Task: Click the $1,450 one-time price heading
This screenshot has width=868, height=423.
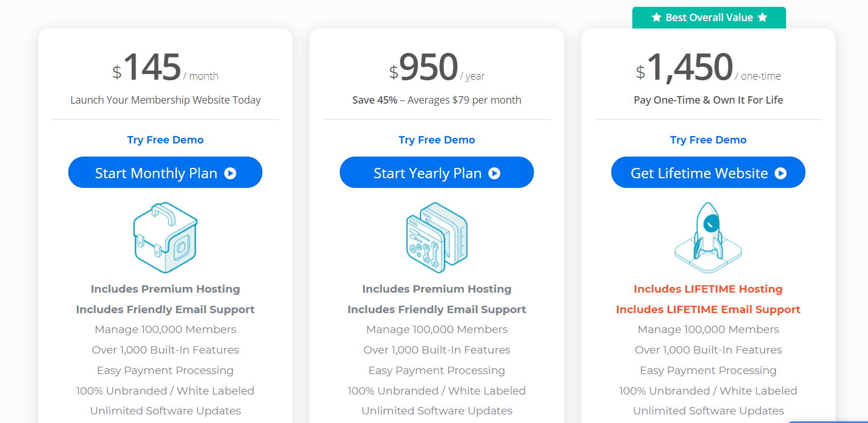Action: click(x=708, y=68)
